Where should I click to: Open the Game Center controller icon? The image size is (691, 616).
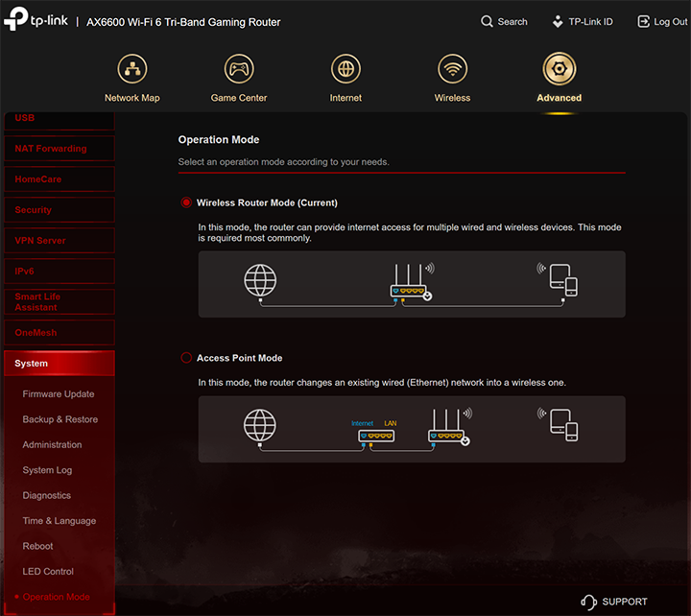click(239, 69)
